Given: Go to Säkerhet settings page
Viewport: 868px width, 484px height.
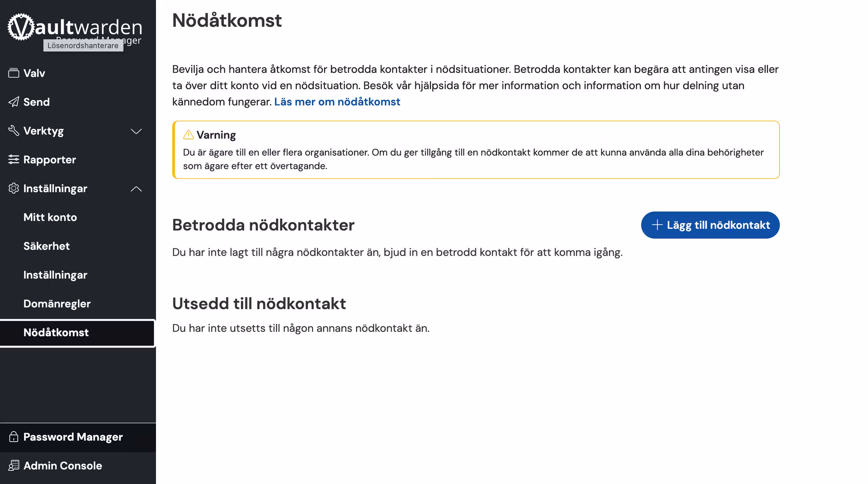Looking at the screenshot, I should click(x=46, y=246).
